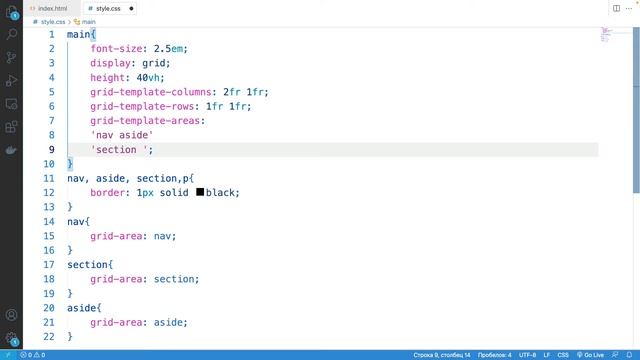Open the Accounts menu icon
This screenshot has width=640, height=360.
[11, 315]
